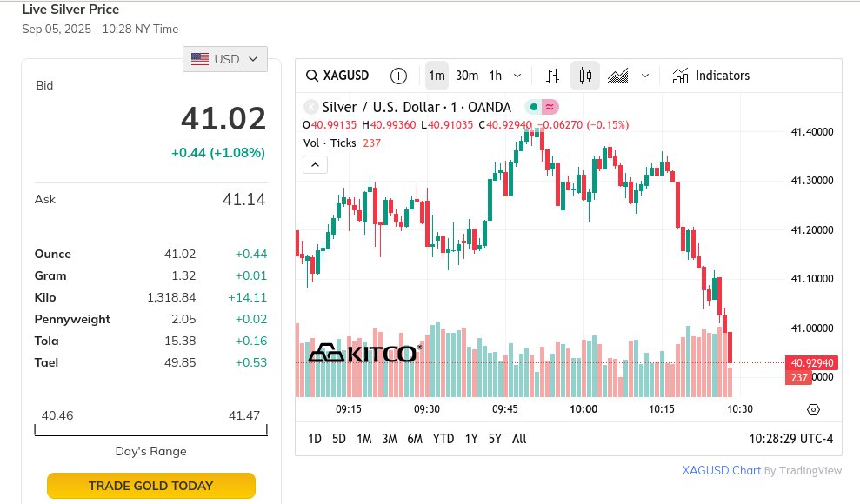This screenshot has height=504, width=860.
Task: Switch to All date range
Action: 519,439
